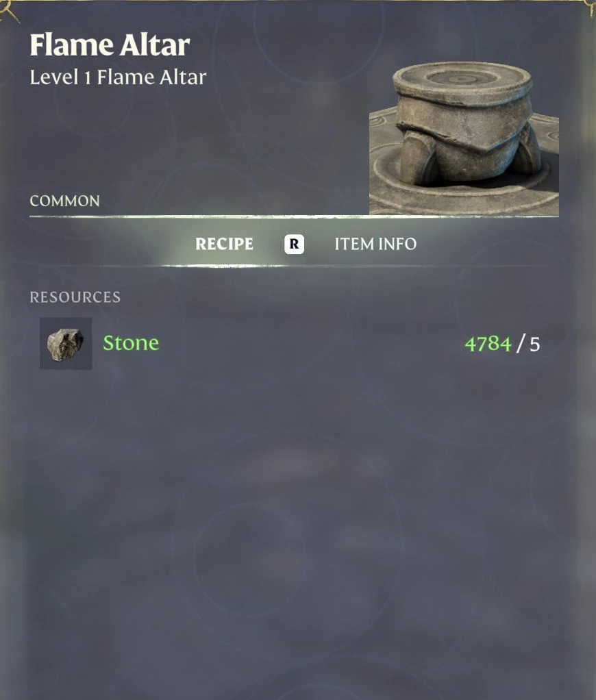Click the Level 1 Flame Altar subtitle
The image size is (596, 700).
tap(118, 77)
